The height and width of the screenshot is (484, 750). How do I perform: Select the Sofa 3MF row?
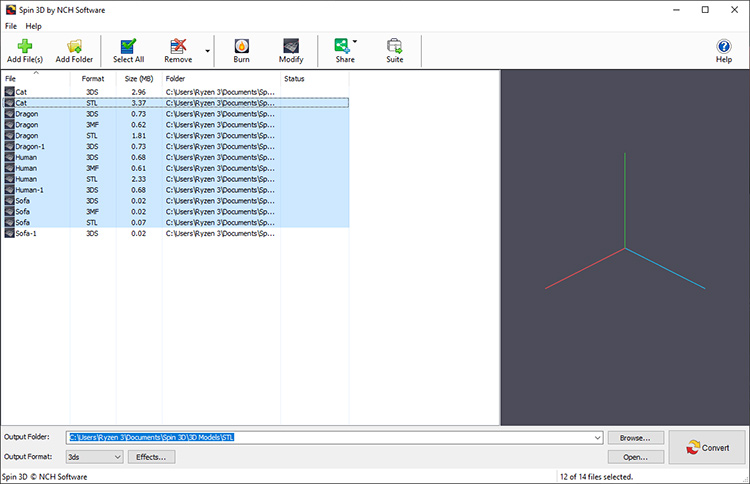pyautogui.click(x=176, y=211)
